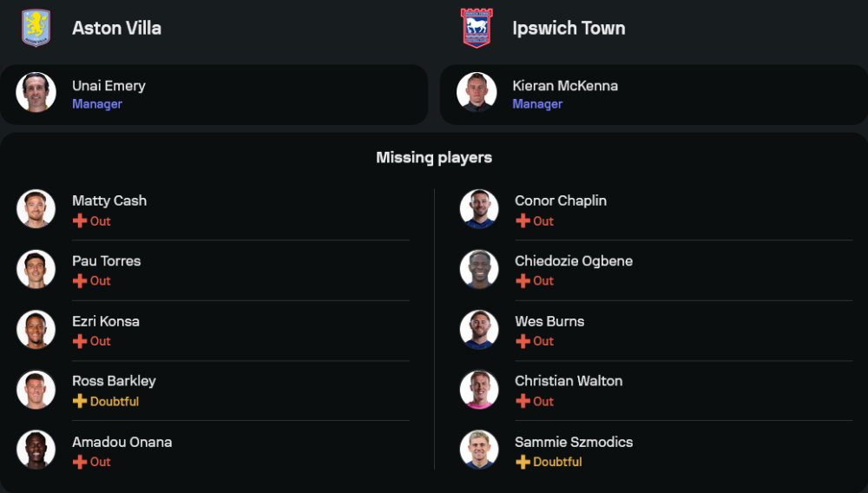Click the red injury icon under Wes Burns
This screenshot has height=493, width=868.
click(x=523, y=341)
